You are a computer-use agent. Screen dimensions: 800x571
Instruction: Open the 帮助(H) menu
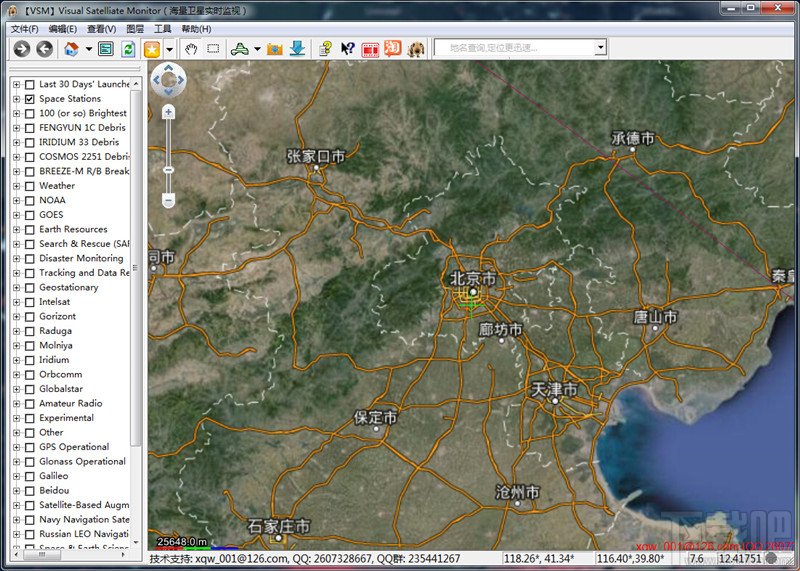[x=196, y=29]
